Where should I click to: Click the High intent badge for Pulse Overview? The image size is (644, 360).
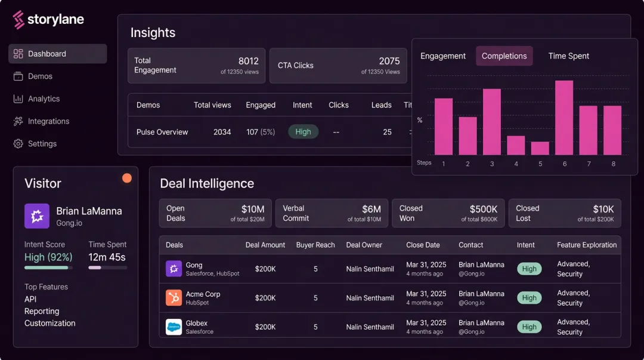click(303, 132)
